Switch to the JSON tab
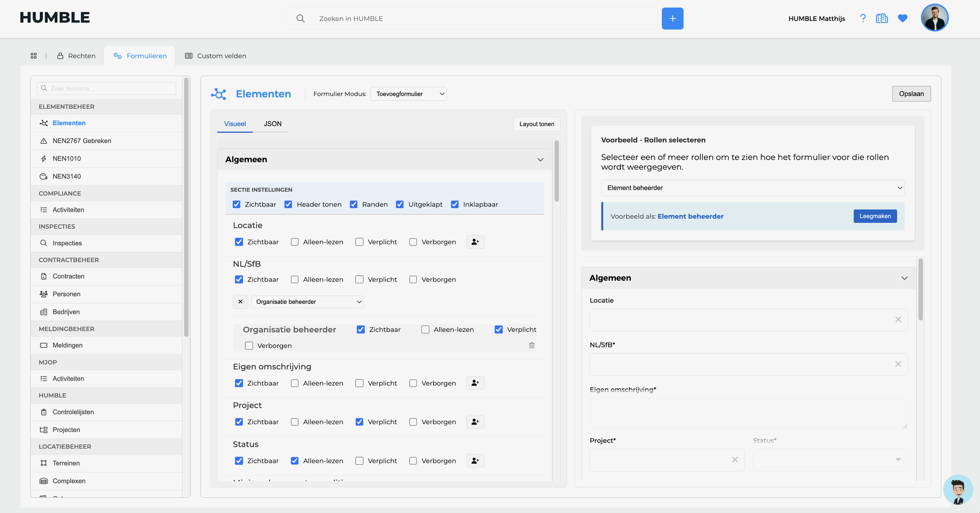Screen dimensions: 980x513 tap(273, 124)
